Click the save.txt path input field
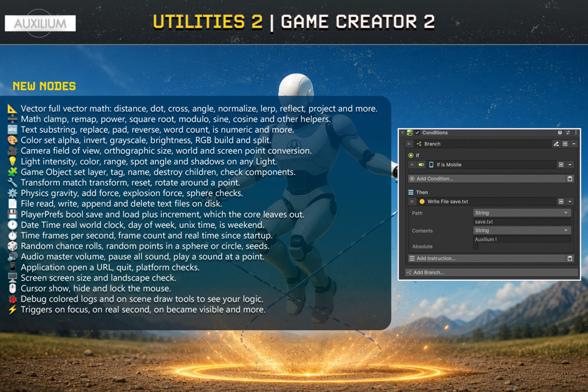The image size is (588, 392). click(x=522, y=222)
